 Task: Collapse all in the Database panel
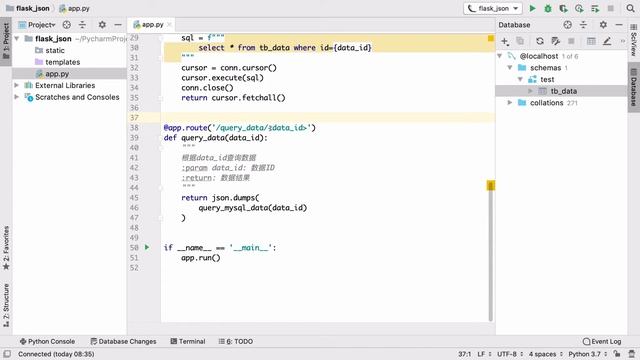point(583,25)
